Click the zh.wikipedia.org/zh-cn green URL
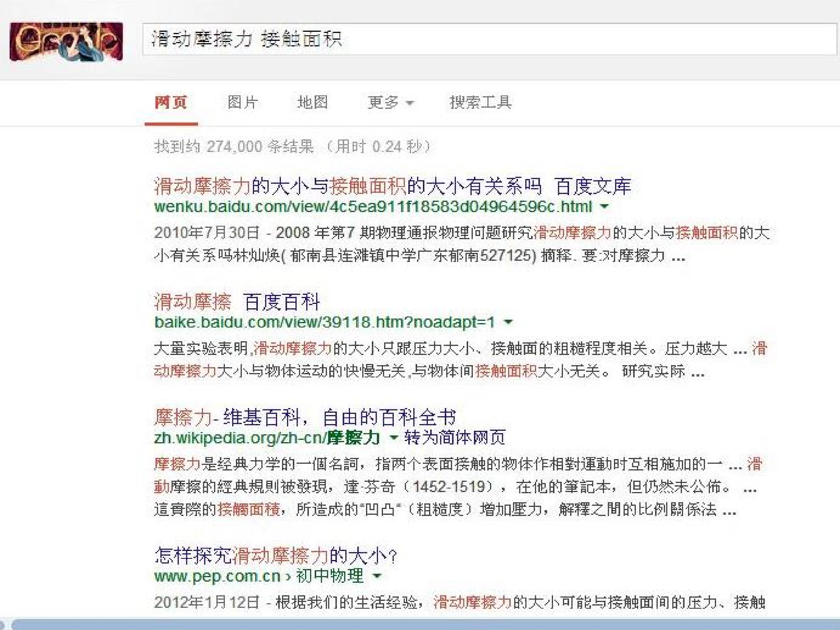The image size is (840, 630). pos(267,438)
